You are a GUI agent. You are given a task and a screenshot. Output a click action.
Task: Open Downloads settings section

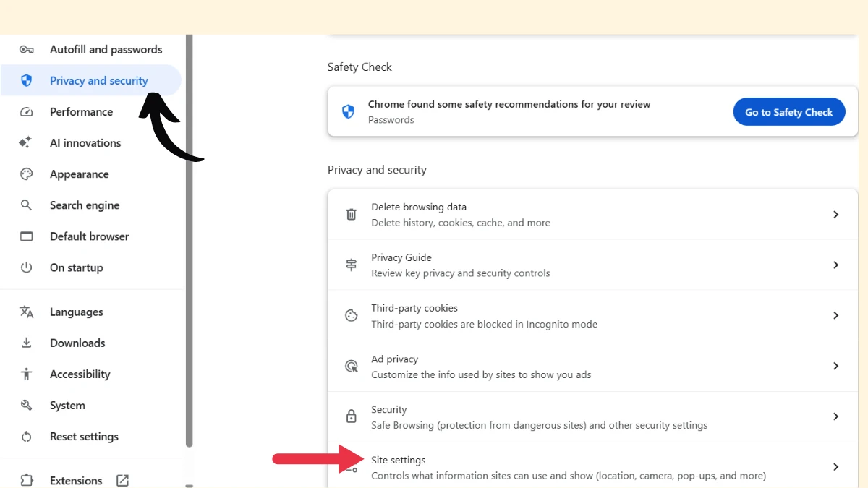(x=90, y=343)
